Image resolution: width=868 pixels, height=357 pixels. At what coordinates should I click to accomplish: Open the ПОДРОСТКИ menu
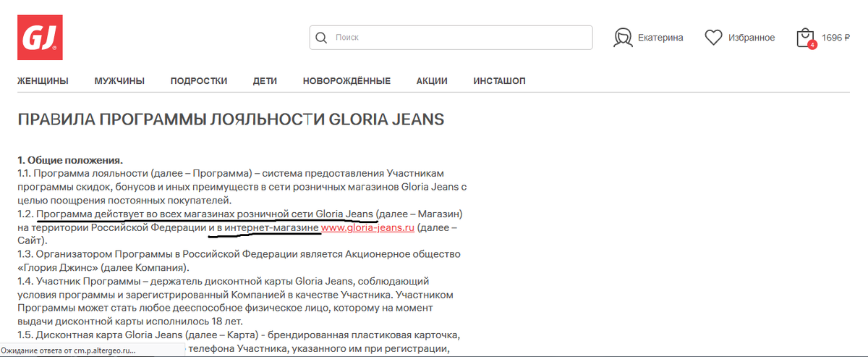coord(199,80)
